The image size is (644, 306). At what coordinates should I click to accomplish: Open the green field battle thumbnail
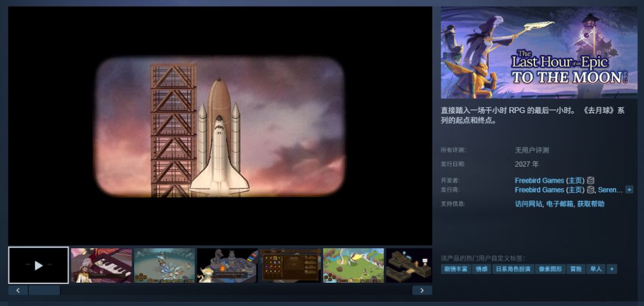[353, 266]
